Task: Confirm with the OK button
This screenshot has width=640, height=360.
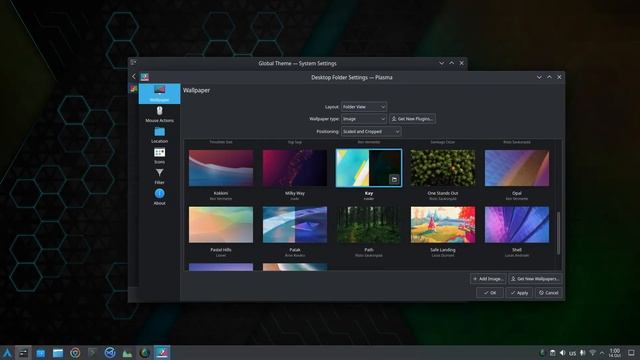Action: (490, 293)
